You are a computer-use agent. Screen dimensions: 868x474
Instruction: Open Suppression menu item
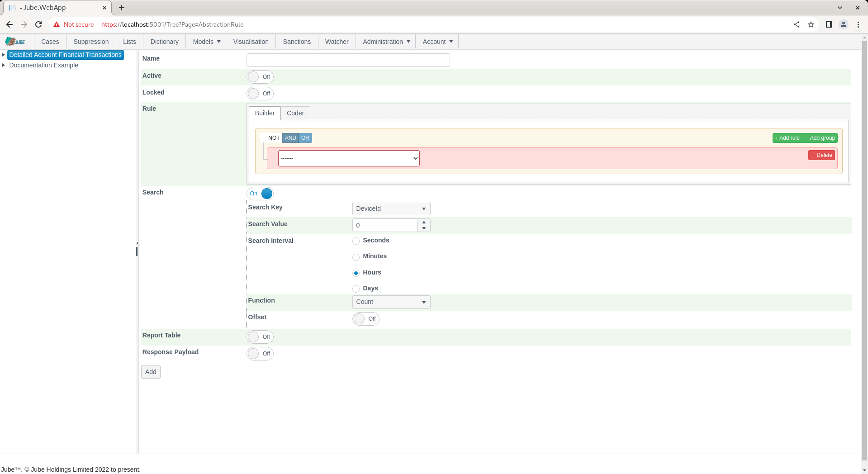[x=91, y=42]
